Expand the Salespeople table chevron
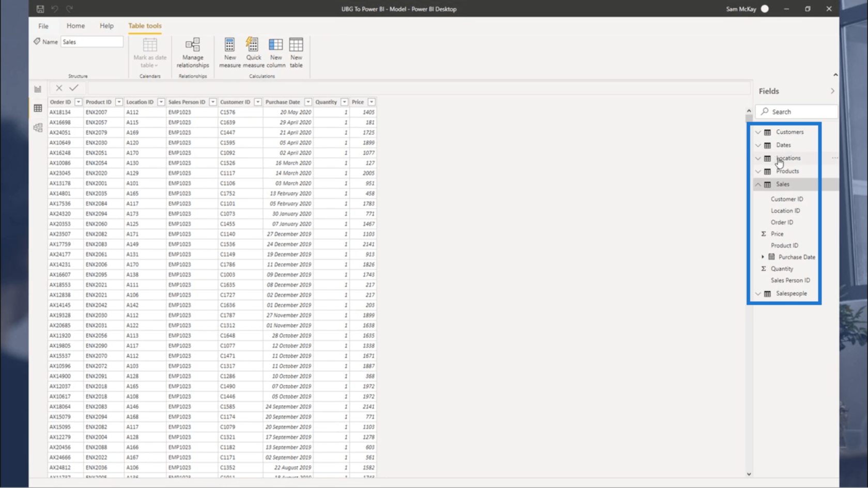Viewport: 868px width, 488px height. point(758,293)
